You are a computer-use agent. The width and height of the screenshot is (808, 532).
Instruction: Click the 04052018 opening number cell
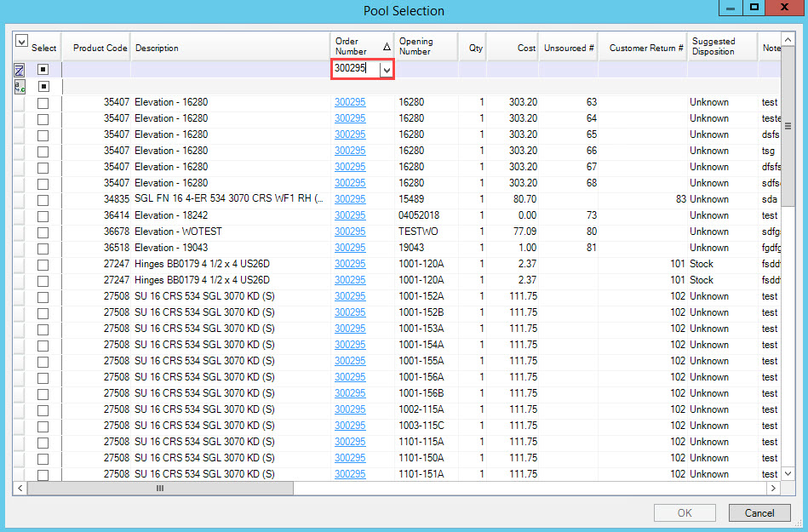(427, 215)
